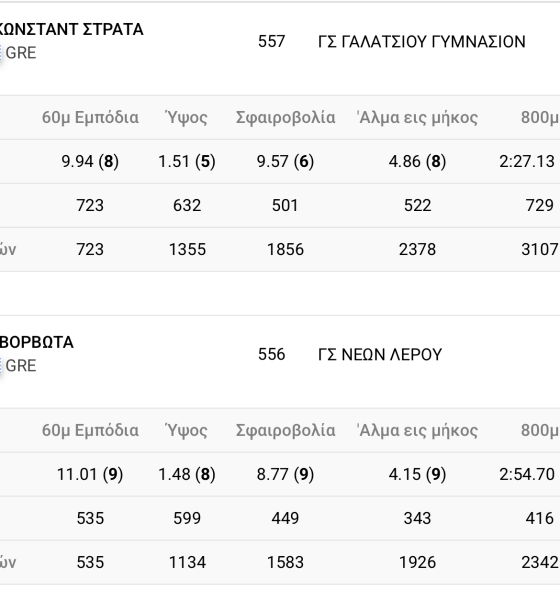Select club ΓΣ ΝΕΩΝ ΛΕΡΟΥ

tap(380, 355)
